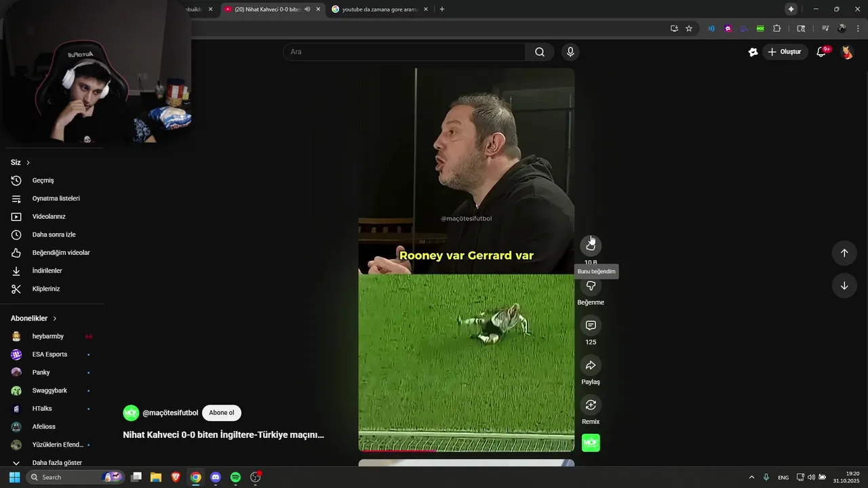Viewport: 868px width, 488px height.
Task: Click the Windows taskbar Search box
Action: [x=75, y=477]
